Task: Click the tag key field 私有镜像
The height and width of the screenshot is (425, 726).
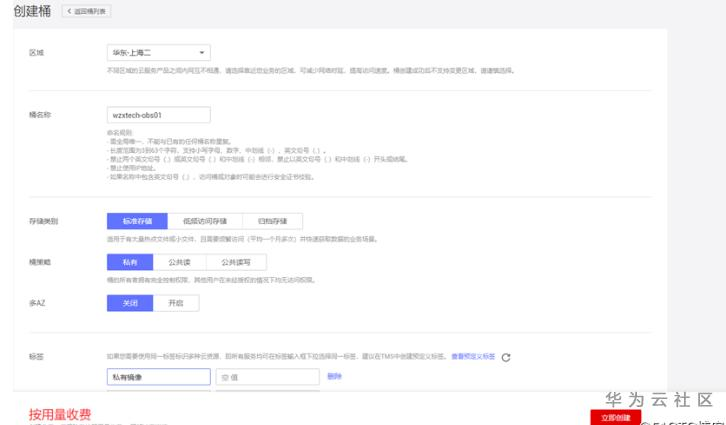Action: [158, 377]
